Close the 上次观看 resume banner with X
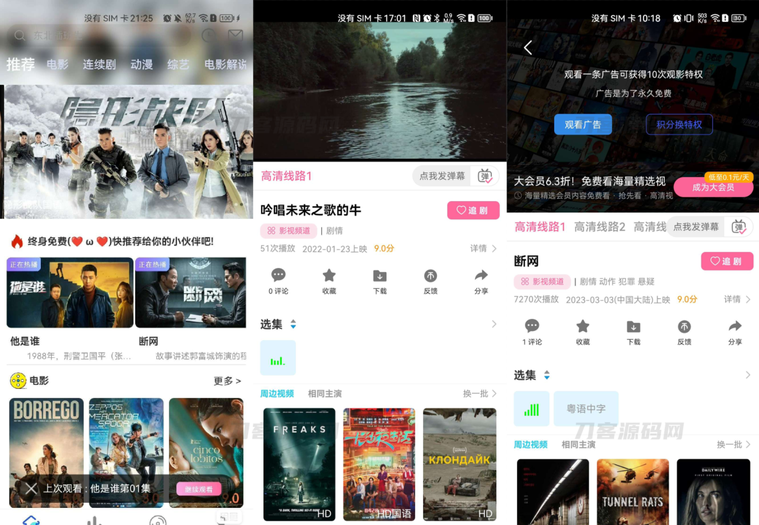 [x=31, y=489]
